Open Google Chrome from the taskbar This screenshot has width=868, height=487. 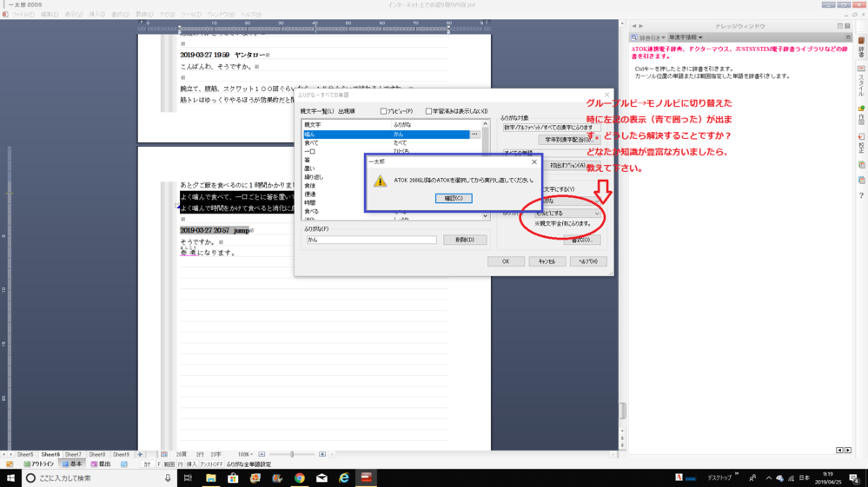(x=300, y=478)
